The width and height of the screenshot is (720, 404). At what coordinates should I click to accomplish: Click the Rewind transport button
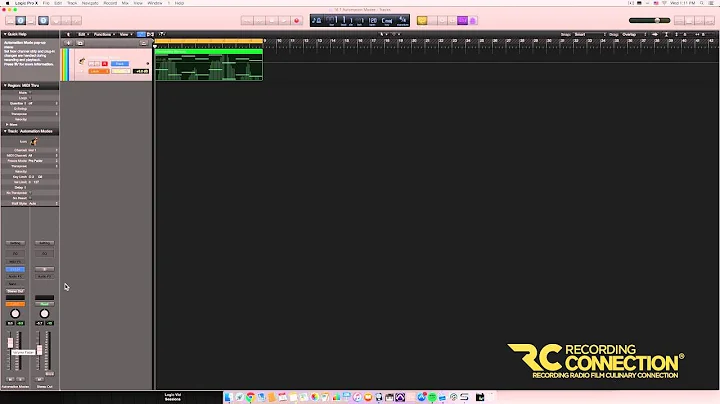click(x=247, y=21)
